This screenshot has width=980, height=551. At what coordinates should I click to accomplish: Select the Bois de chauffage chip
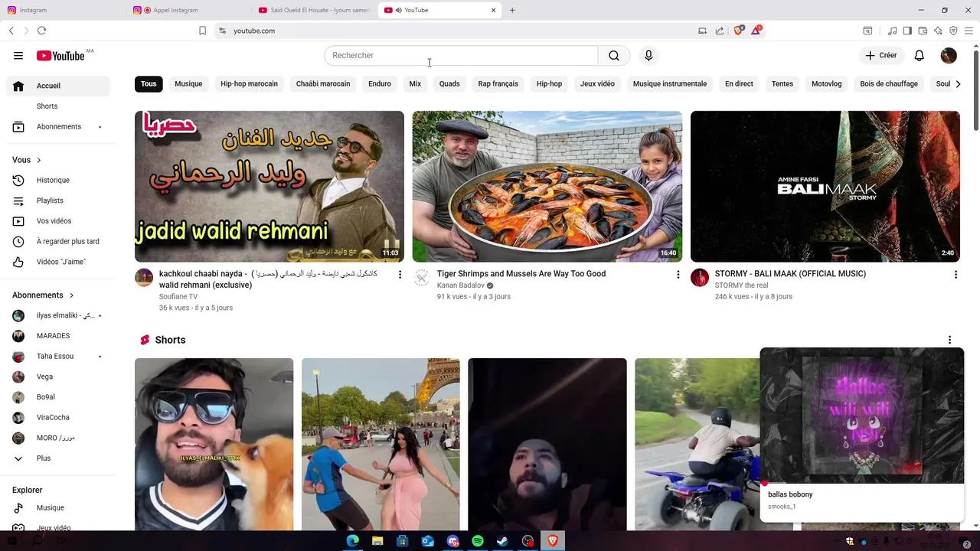pyautogui.click(x=889, y=83)
